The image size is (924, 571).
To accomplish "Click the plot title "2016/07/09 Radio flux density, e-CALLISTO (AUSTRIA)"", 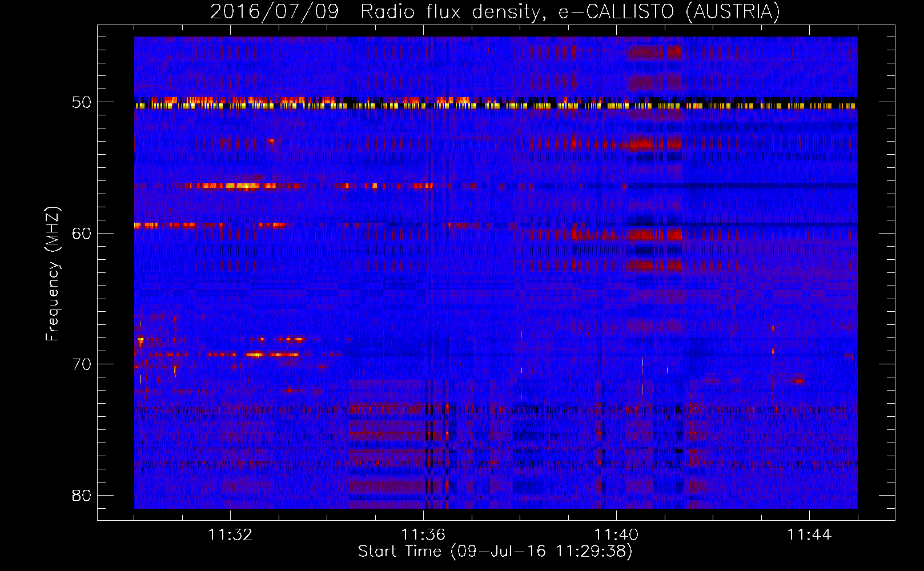I will click(x=495, y=11).
